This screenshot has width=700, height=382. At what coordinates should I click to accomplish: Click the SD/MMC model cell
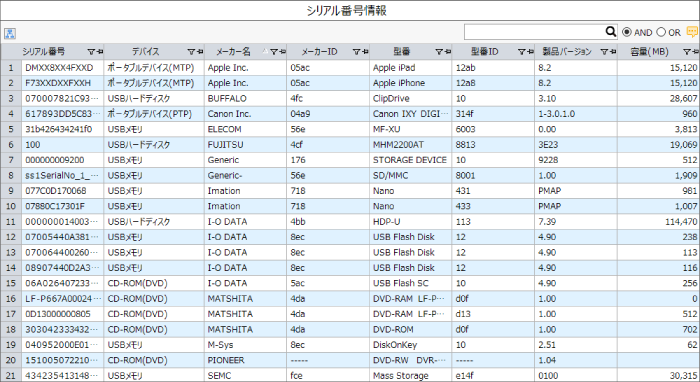click(x=411, y=175)
